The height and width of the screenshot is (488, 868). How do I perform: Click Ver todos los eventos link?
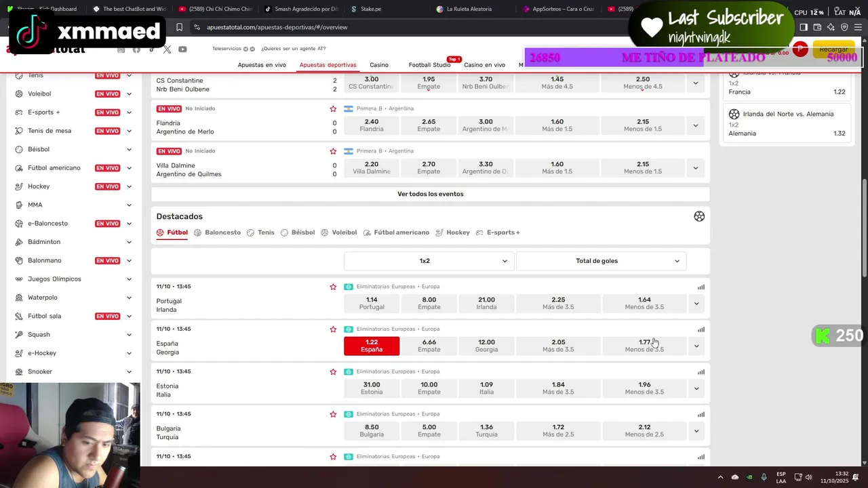point(431,194)
